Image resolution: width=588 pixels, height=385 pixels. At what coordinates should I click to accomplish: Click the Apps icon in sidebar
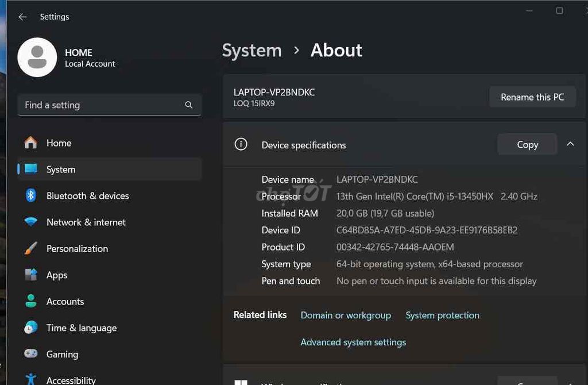coord(31,275)
